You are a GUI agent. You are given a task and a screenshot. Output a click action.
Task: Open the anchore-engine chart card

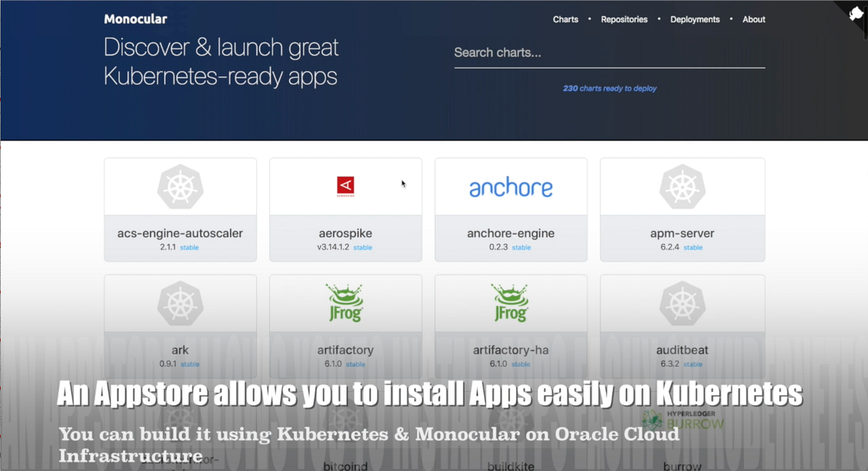[511, 233]
